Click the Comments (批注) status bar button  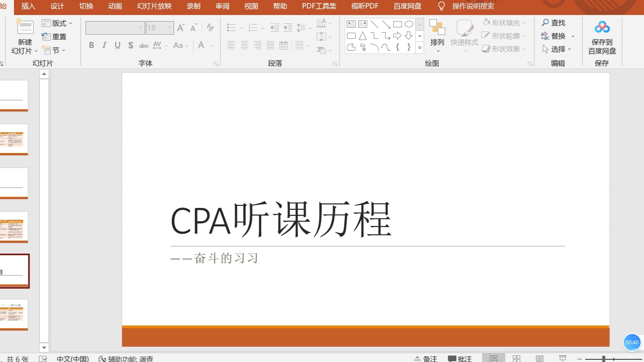pyautogui.click(x=460, y=359)
